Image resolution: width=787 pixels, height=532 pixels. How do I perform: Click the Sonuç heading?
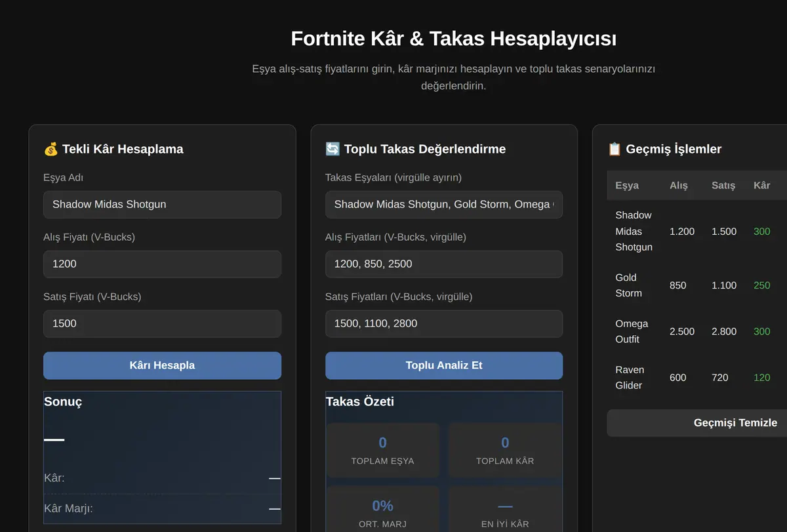(63, 401)
